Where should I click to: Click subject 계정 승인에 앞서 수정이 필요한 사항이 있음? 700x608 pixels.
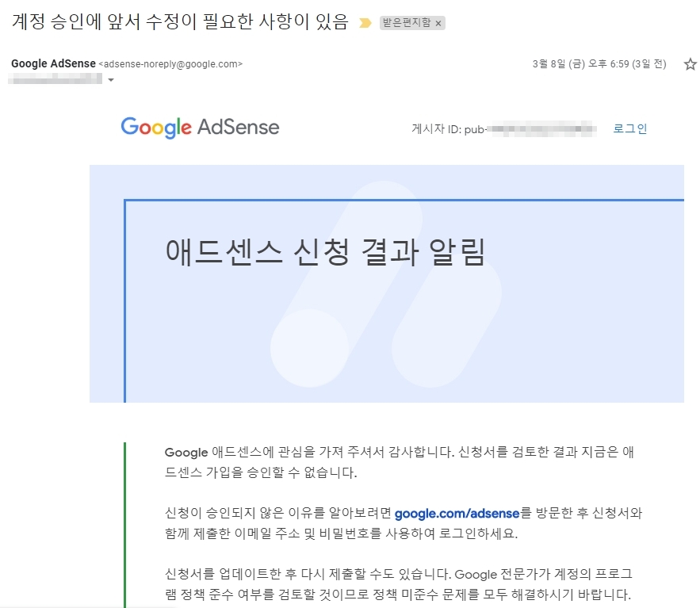point(180,21)
